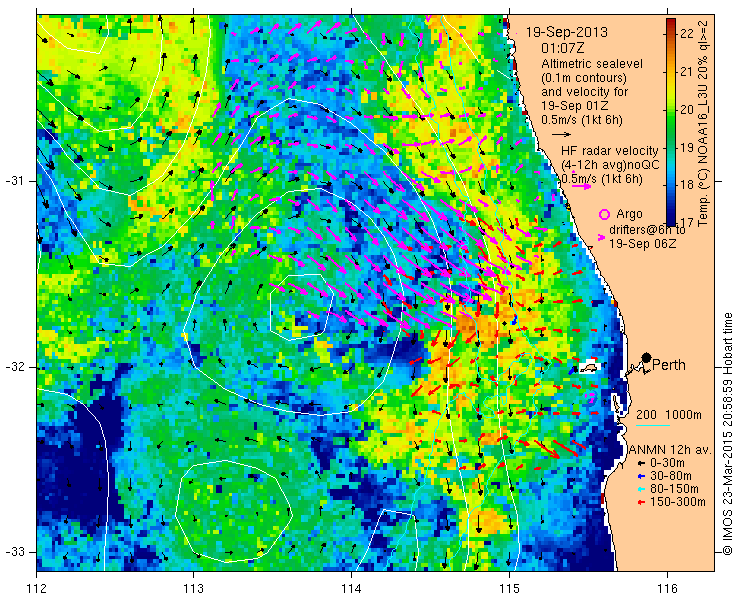
Task: Click the magenta Argo circle offshore of Perth
Action: tap(589, 396)
